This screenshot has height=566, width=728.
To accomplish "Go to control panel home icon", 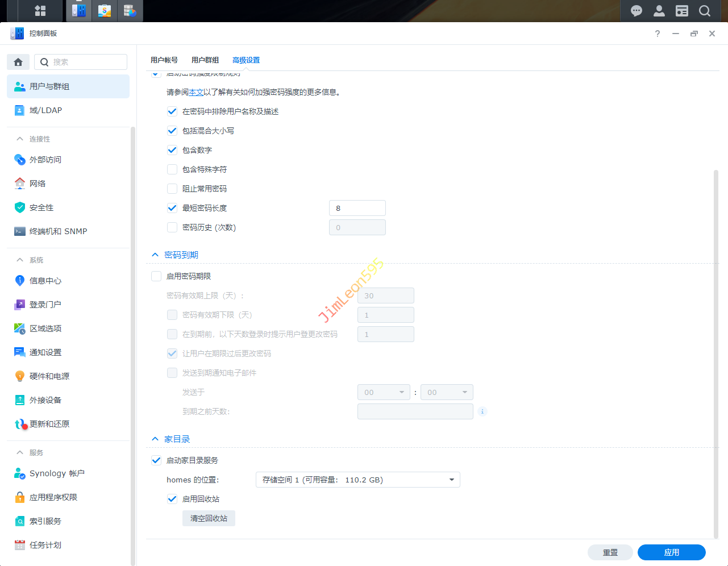I will click(x=18, y=62).
